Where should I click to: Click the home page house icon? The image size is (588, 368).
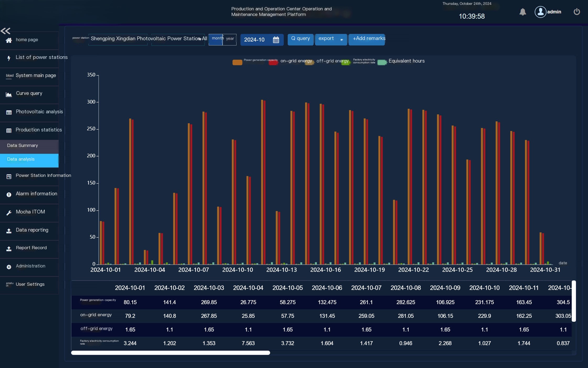coord(9,40)
